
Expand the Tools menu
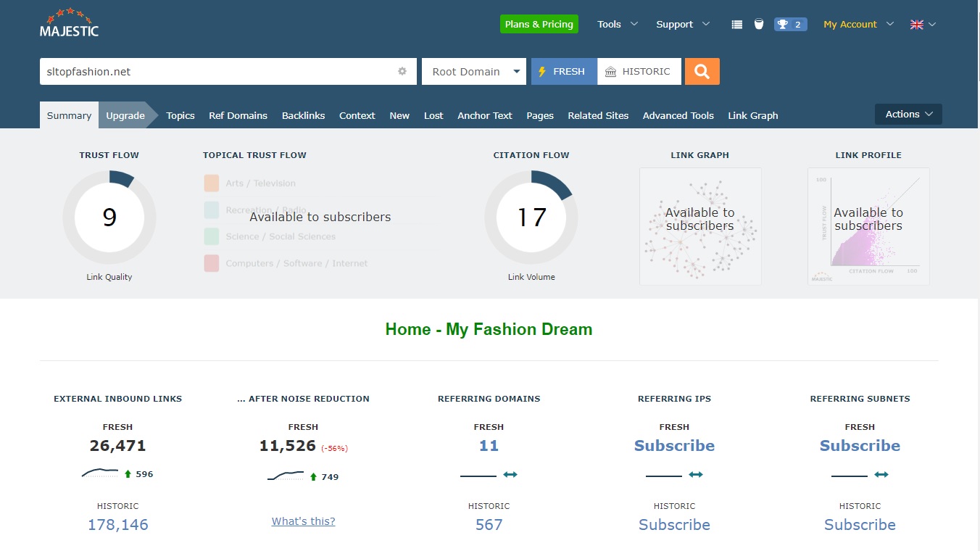(618, 24)
